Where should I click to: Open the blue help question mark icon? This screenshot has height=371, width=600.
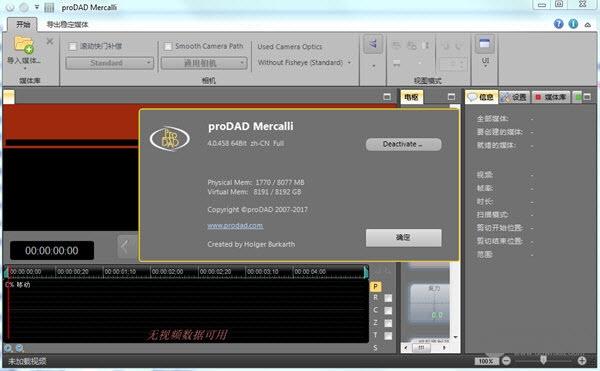click(x=558, y=24)
